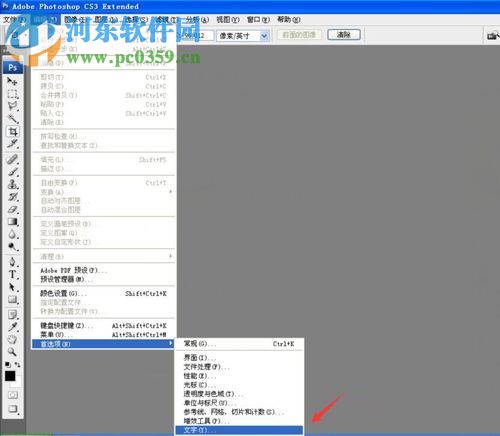Select the Path Selection tool

tap(12, 287)
